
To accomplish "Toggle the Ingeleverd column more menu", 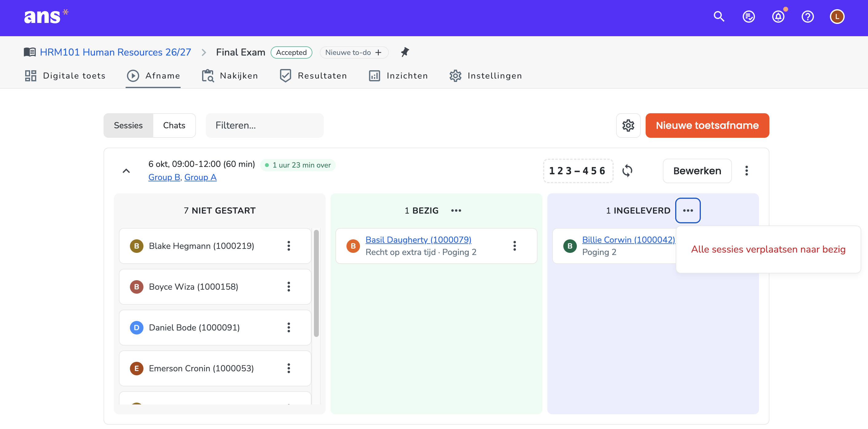I will [x=688, y=211].
